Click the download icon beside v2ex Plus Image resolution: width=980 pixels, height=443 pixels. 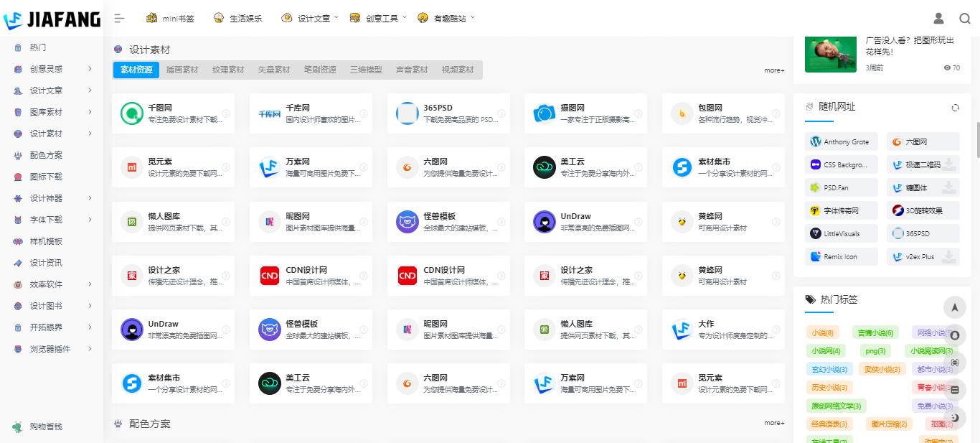coord(949,256)
